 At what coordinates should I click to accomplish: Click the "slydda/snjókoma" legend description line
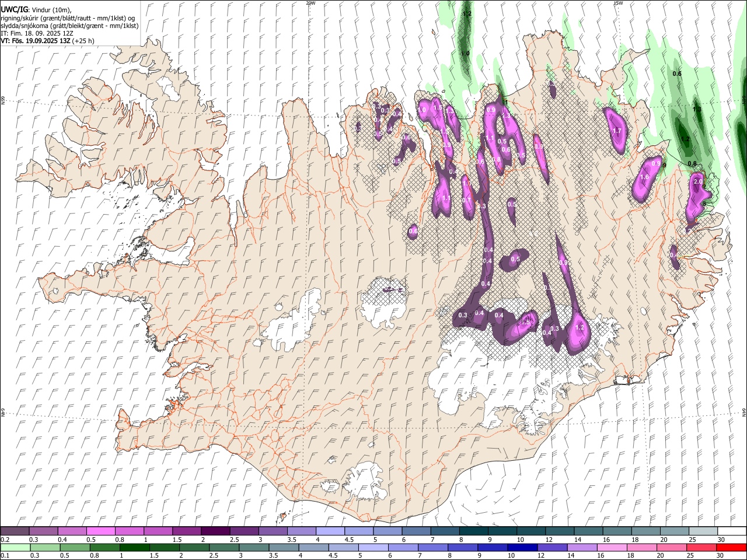69,26
